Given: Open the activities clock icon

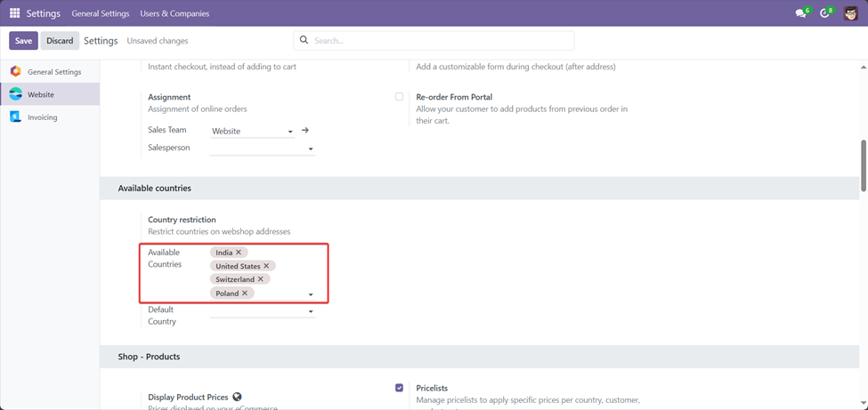Looking at the screenshot, I should [x=824, y=14].
